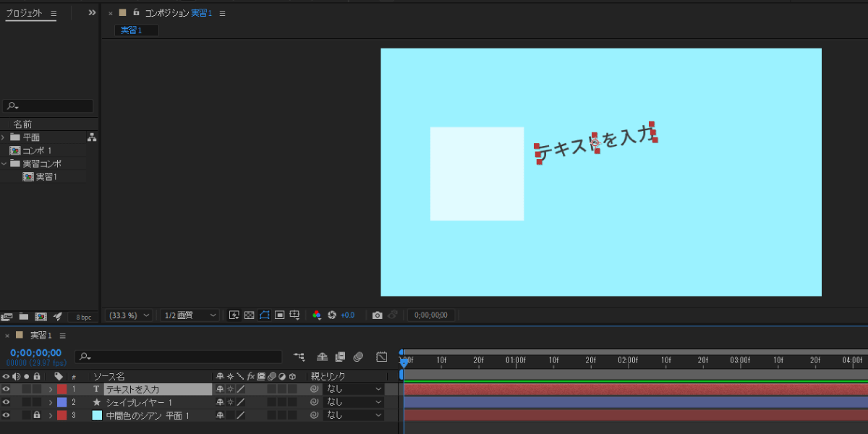Switch to the プロジェクト panel tab
Viewport: 868px width, 434px height.
coord(25,13)
